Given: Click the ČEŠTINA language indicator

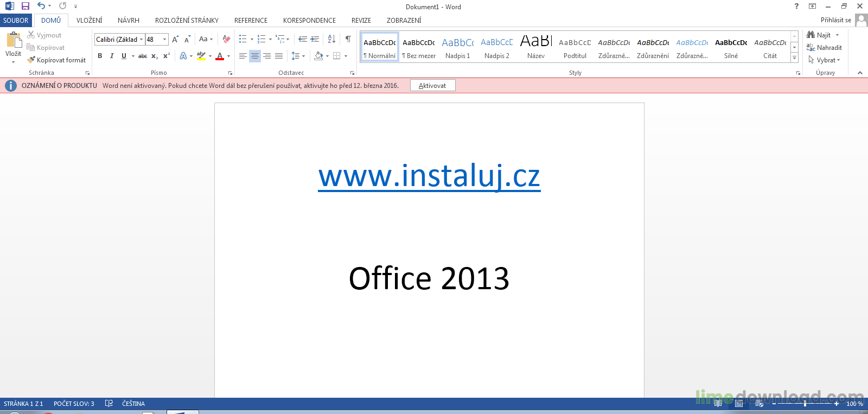Looking at the screenshot, I should tap(133, 404).
